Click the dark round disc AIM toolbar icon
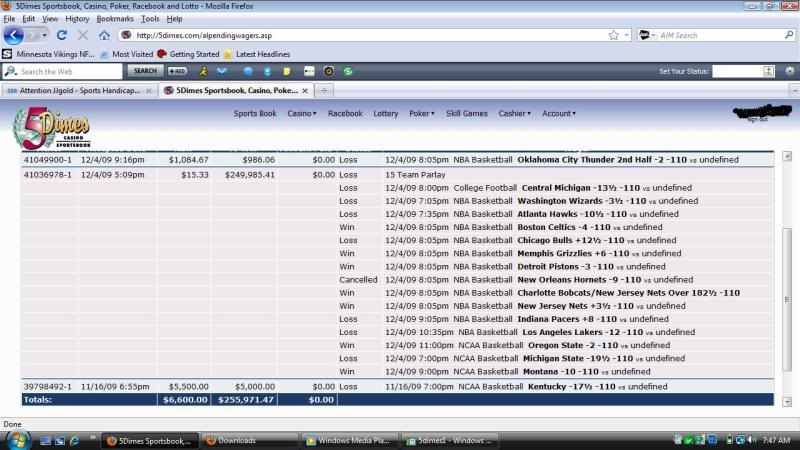Viewport: 800px width, 450px height. point(329,71)
